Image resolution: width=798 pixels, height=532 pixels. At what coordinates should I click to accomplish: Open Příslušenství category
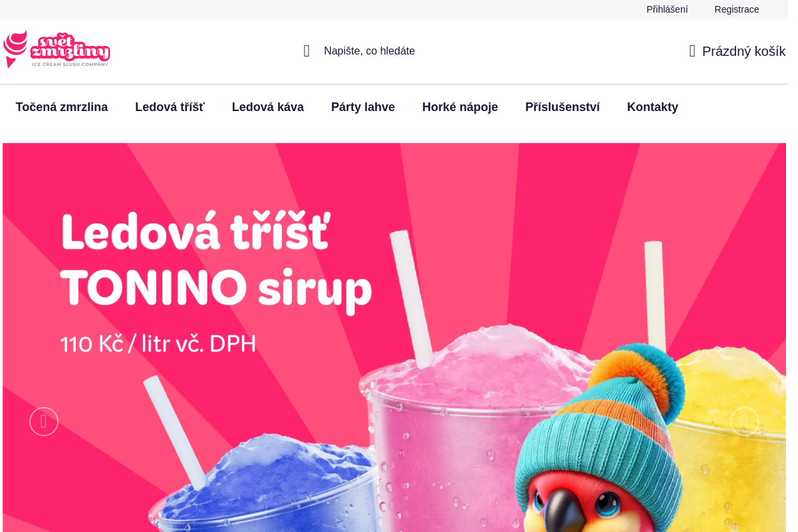click(x=563, y=107)
